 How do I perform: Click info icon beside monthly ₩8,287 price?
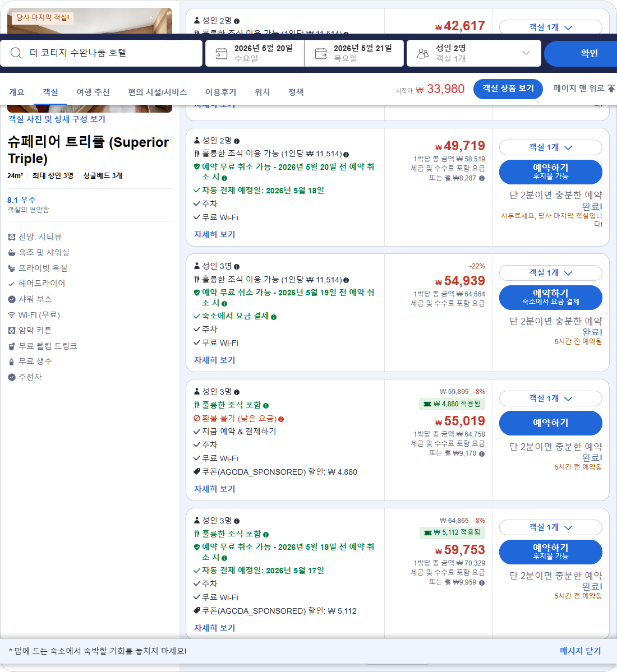click(482, 178)
